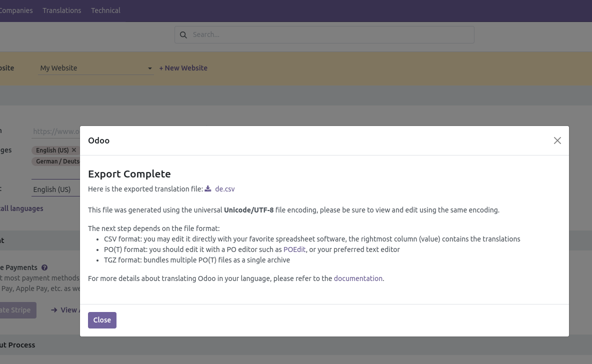Open the My Website dropdown
Image resolution: width=592 pixels, height=364 pixels.
pos(96,68)
